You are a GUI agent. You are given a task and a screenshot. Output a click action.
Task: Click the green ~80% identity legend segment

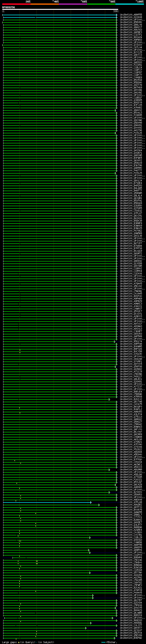pos(101,4)
